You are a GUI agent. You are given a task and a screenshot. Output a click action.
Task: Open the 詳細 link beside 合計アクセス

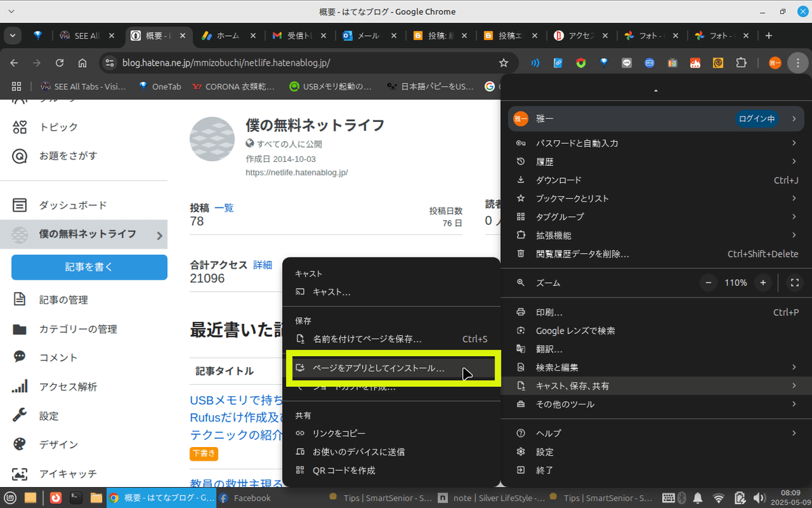point(263,265)
